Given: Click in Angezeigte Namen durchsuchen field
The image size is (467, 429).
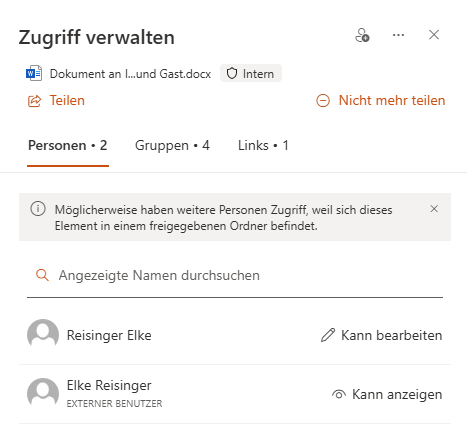Looking at the screenshot, I should tap(235, 276).
